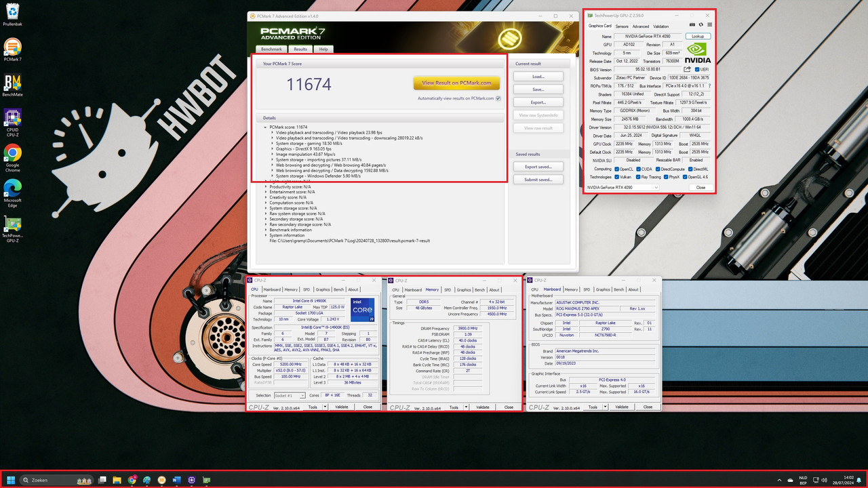Expand the System storage score node

pos(266,208)
